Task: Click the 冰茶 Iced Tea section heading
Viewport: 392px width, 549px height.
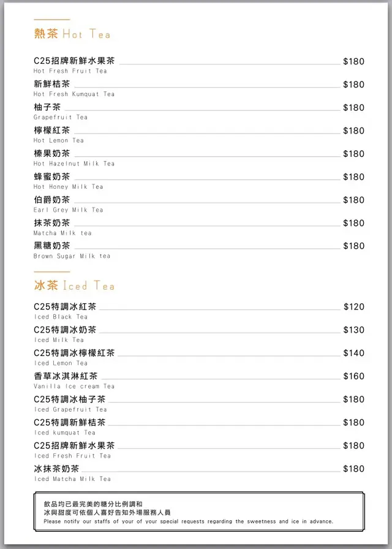Action: (x=74, y=286)
